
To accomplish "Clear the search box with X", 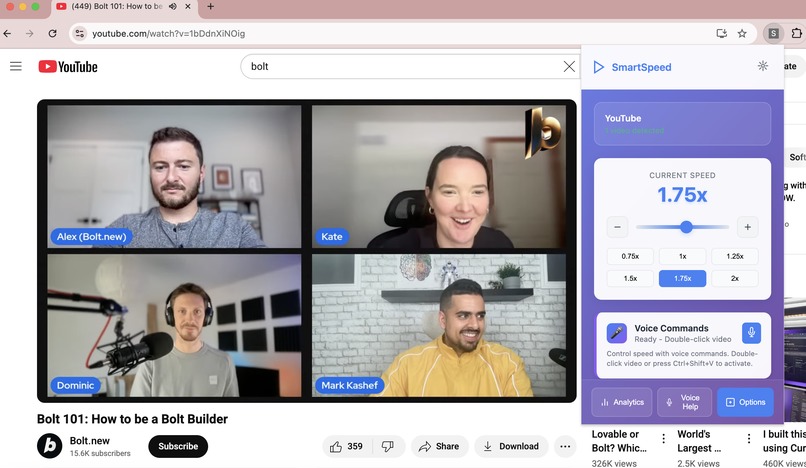I will (x=569, y=66).
